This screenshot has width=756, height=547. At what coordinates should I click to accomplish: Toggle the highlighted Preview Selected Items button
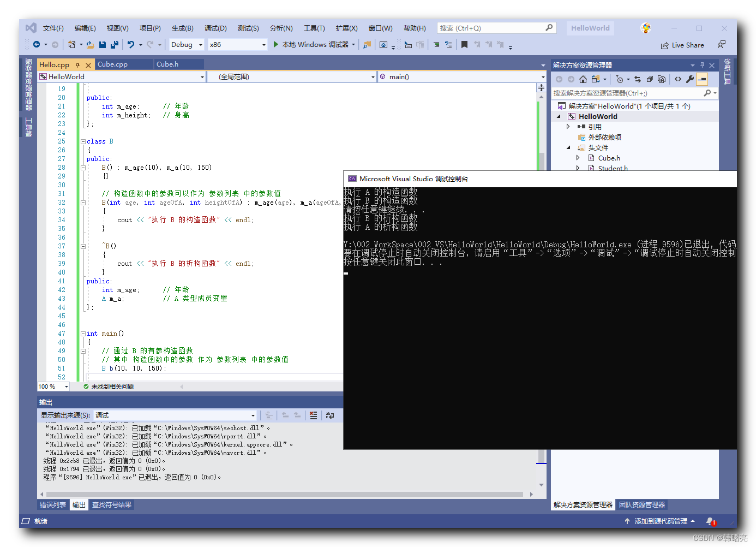(x=702, y=79)
